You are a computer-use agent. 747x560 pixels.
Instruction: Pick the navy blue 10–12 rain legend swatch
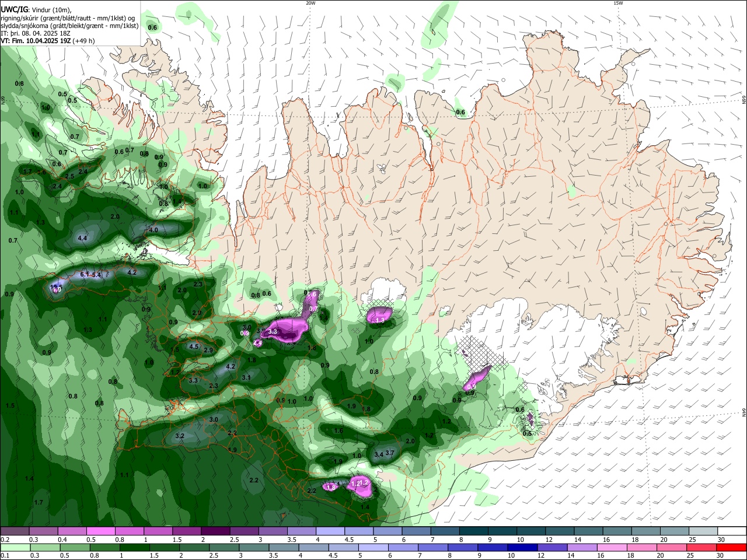[522, 547]
